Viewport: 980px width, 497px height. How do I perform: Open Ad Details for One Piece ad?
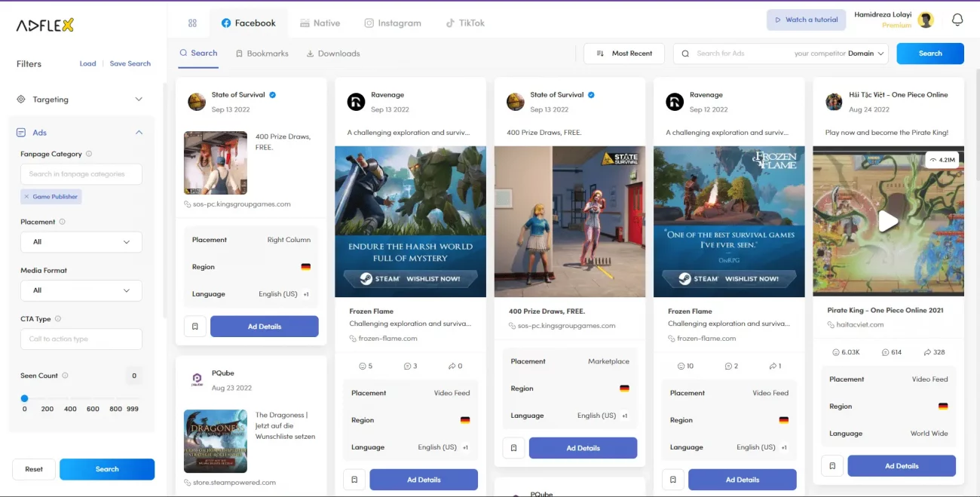point(902,466)
